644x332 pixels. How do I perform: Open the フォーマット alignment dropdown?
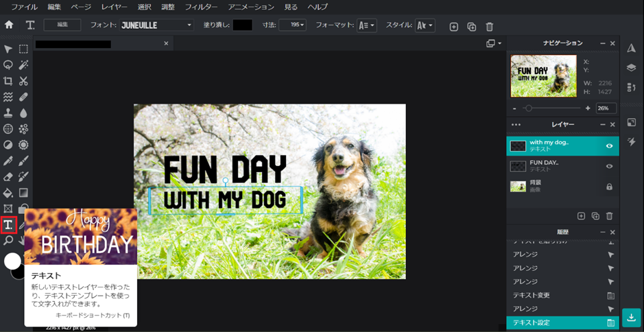pyautogui.click(x=367, y=25)
